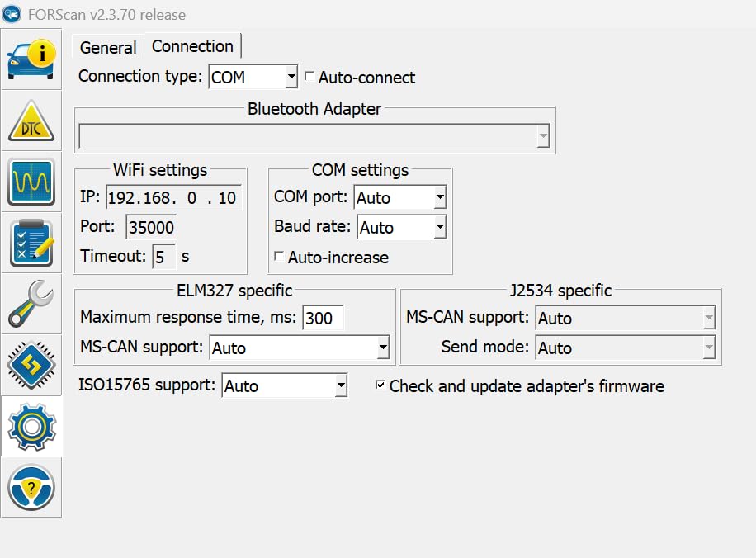Expand the Bluetooth Adapter dropdown
This screenshot has height=558, width=756.
314,136
